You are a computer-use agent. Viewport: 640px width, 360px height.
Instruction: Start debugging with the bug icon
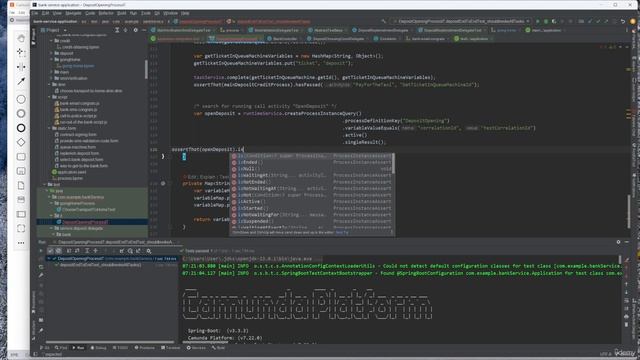pos(546,21)
